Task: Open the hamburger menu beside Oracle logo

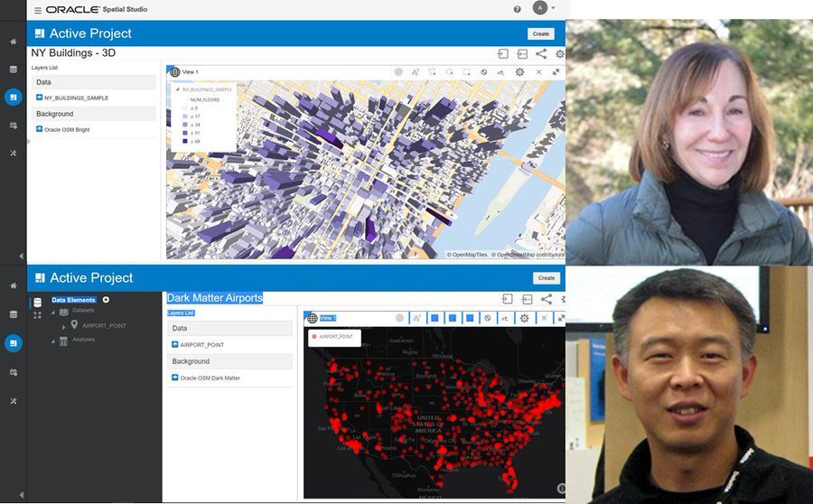Action: pos(38,10)
